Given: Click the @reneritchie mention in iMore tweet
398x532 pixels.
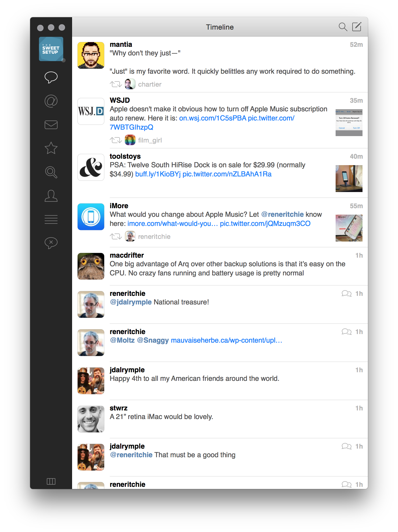Looking at the screenshot, I should [x=282, y=215].
